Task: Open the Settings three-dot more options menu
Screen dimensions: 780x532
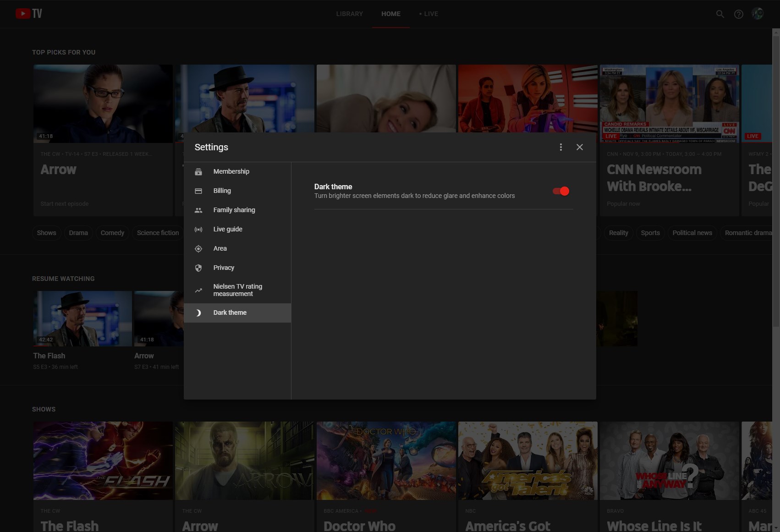Action: [560, 147]
